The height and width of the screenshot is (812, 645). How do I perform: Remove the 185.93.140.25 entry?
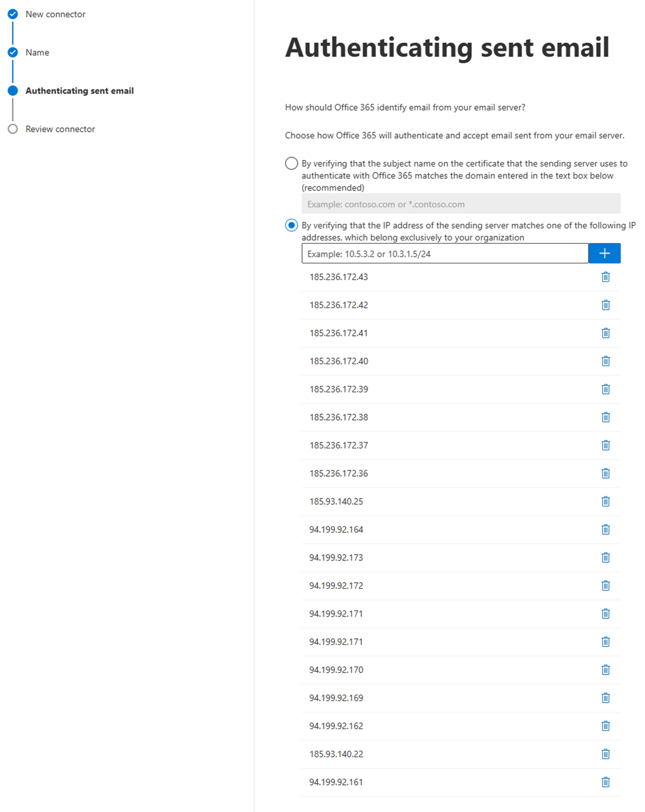coord(606,502)
